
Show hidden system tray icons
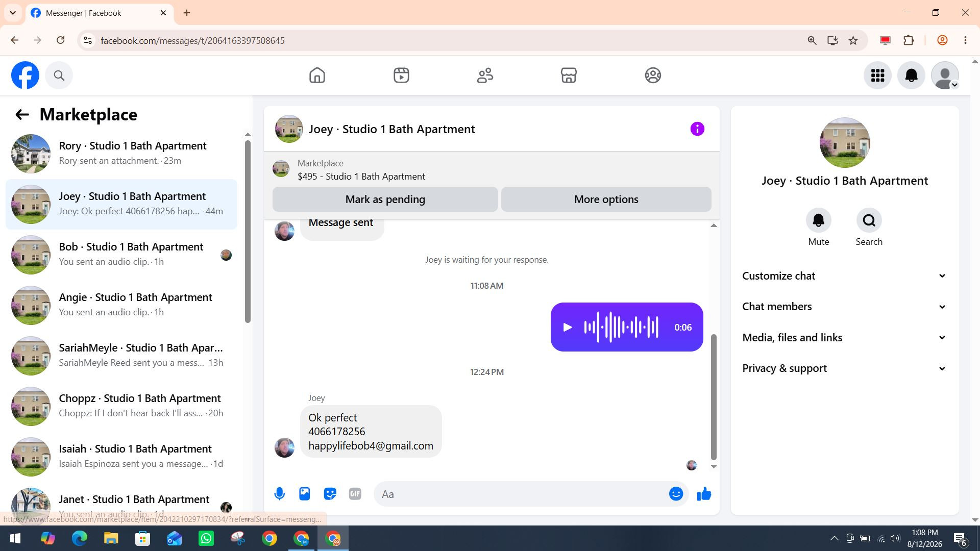pos(834,538)
